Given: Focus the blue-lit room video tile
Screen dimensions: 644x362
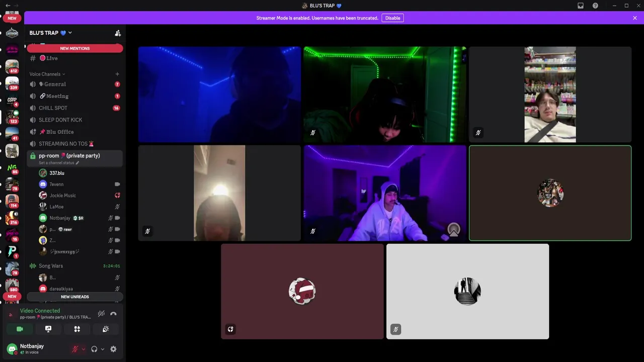Looking at the screenshot, I should 219,95.
